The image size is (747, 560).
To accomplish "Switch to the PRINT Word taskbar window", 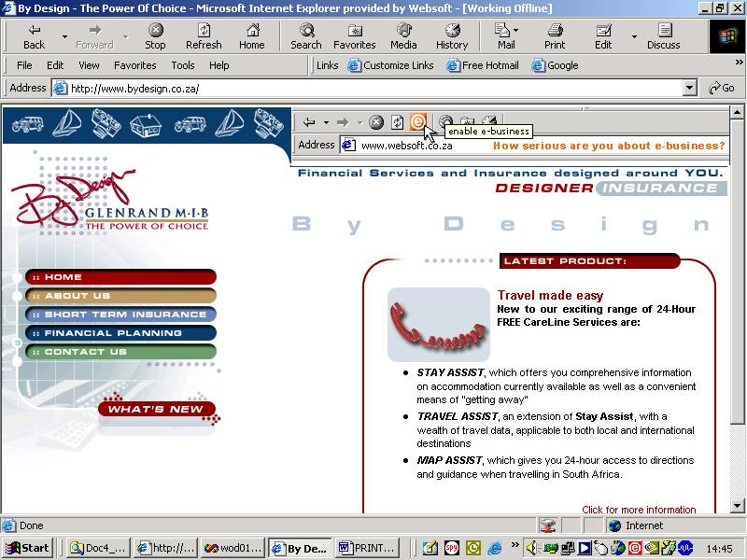I will point(367,548).
